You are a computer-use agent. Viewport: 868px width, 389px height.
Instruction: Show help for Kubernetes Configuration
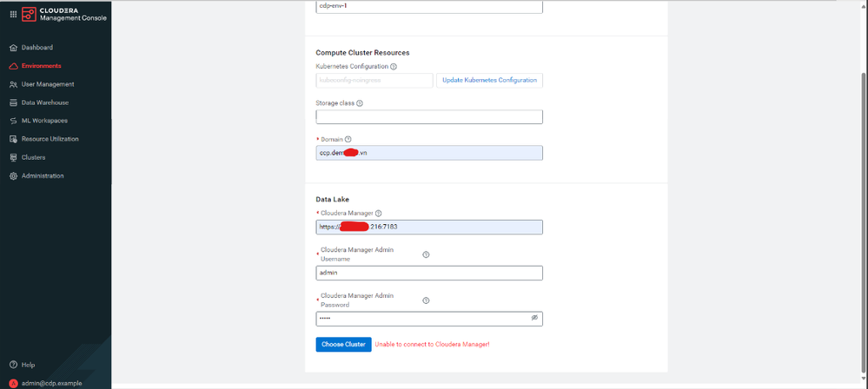coord(394,66)
